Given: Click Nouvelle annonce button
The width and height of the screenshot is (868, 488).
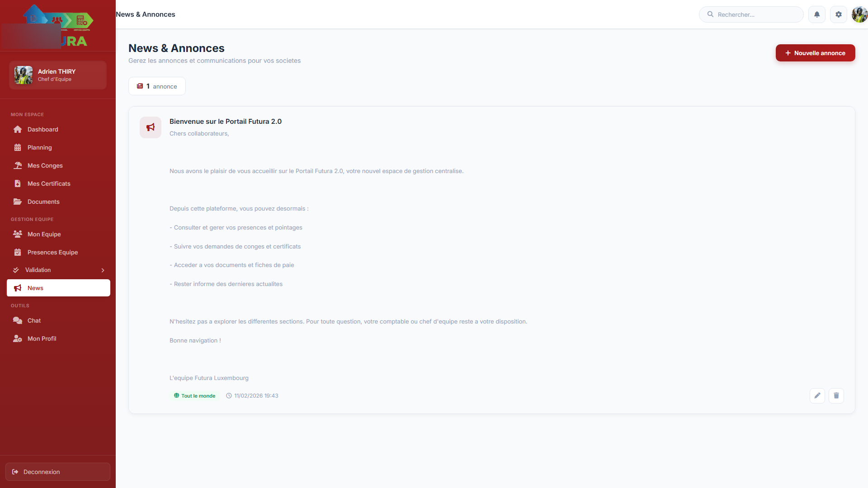Looking at the screenshot, I should click(x=815, y=53).
